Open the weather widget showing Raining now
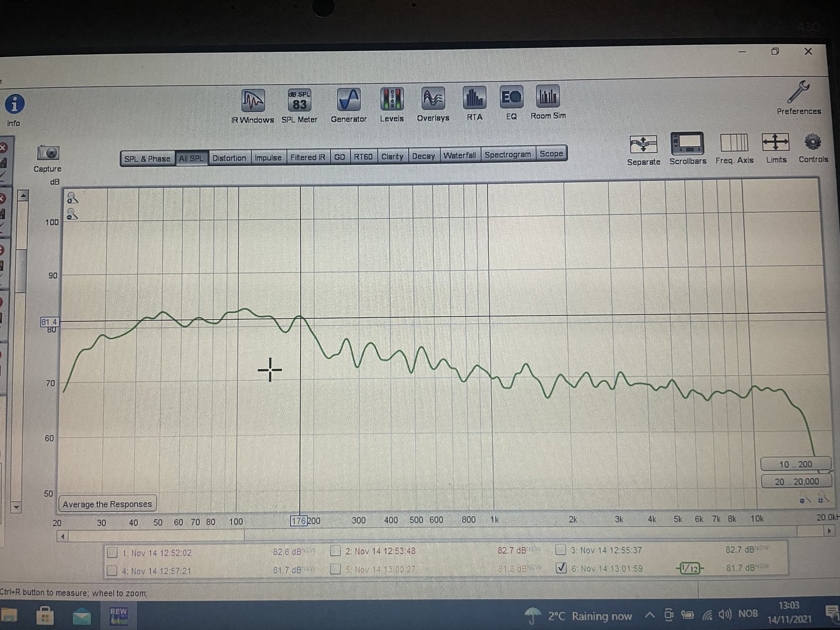 click(x=577, y=616)
